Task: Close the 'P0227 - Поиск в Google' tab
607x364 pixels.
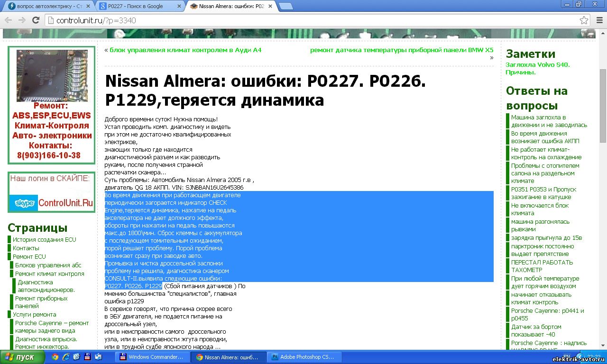Action: point(178,6)
